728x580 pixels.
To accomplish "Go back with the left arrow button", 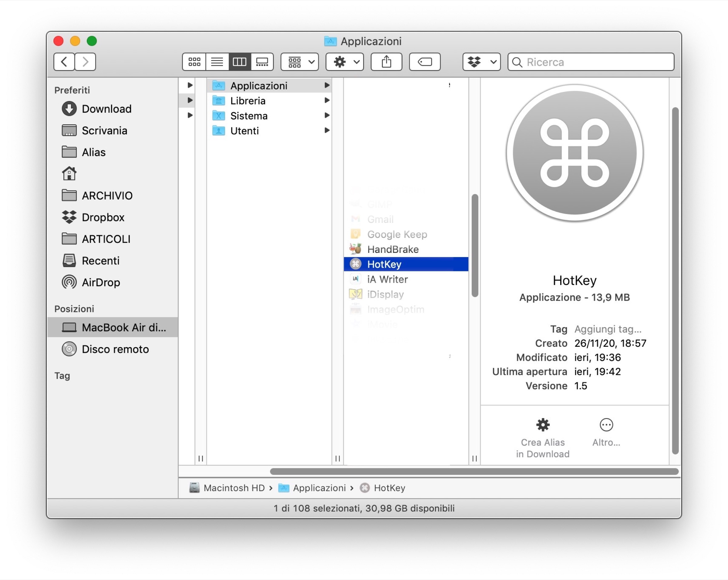I will tap(64, 62).
